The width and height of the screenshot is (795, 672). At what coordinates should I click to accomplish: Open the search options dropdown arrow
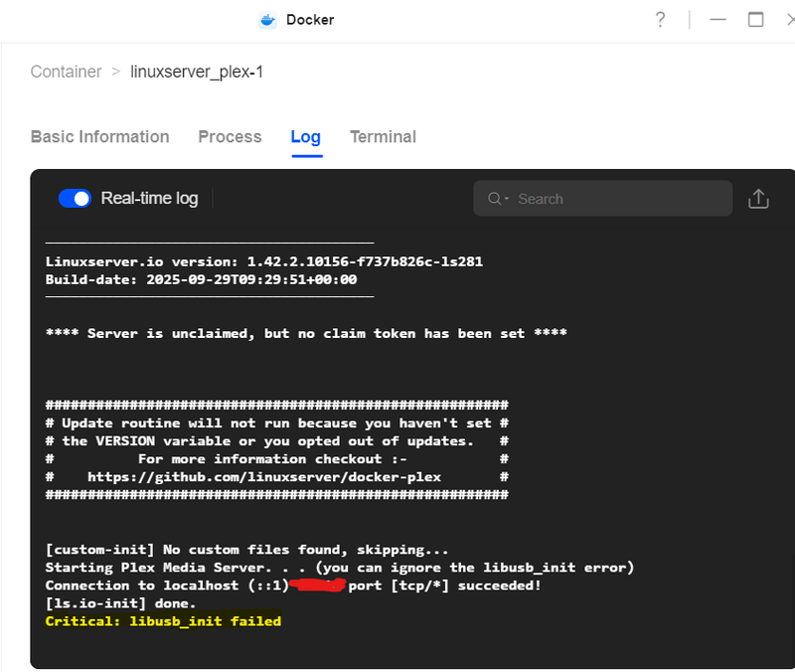tap(507, 198)
